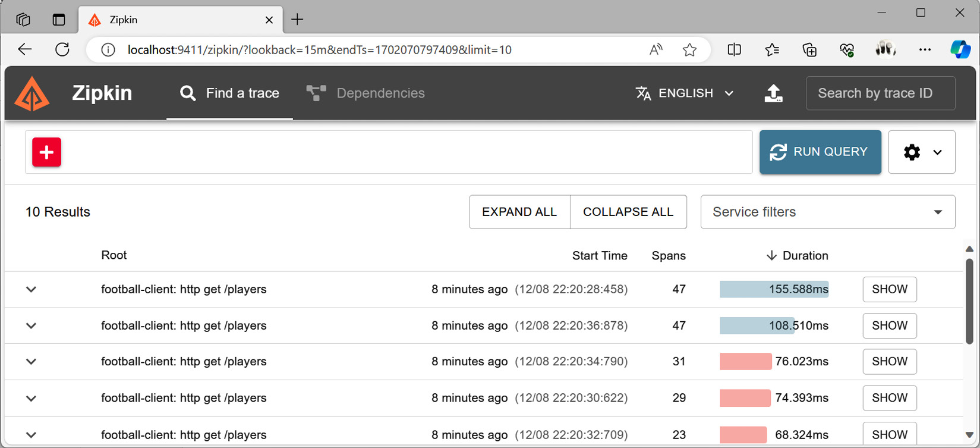The image size is (980, 448).
Task: Open the Favorites list icon
Action: pyautogui.click(x=772, y=50)
